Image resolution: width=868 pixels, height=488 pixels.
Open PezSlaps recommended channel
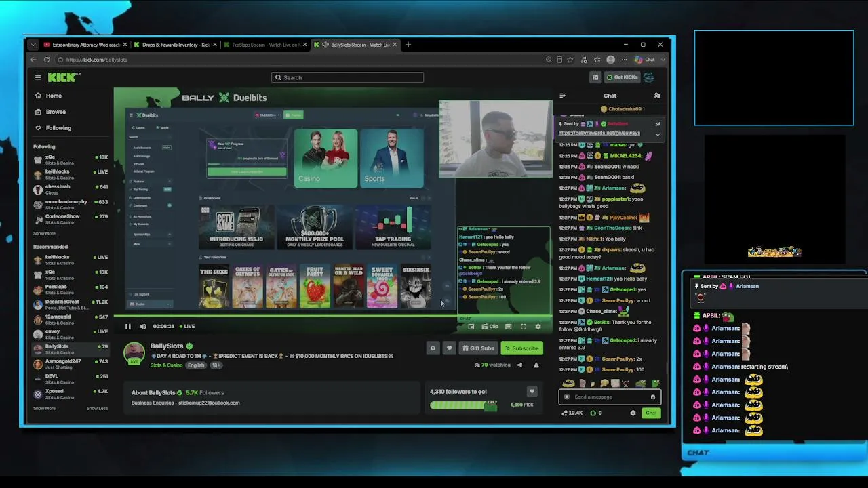tap(71, 290)
